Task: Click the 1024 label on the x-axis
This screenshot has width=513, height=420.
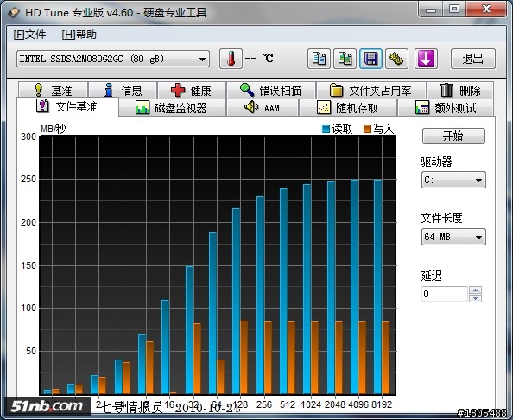Action: click(311, 404)
